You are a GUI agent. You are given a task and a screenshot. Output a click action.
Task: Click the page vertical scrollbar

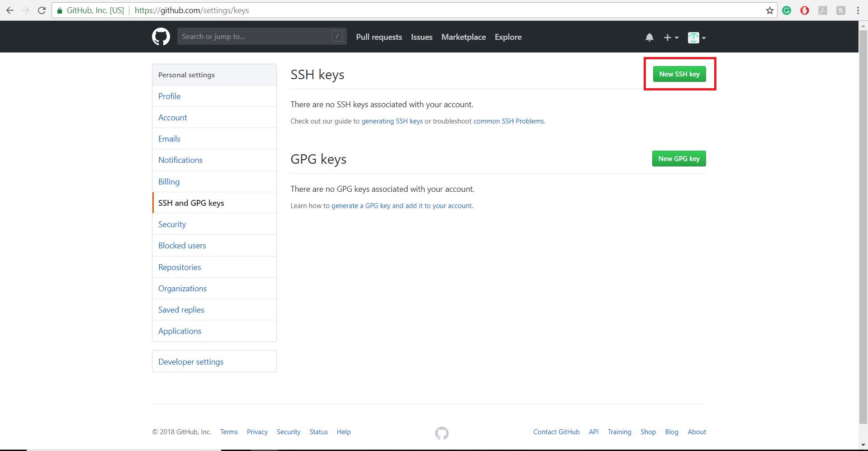point(863,226)
